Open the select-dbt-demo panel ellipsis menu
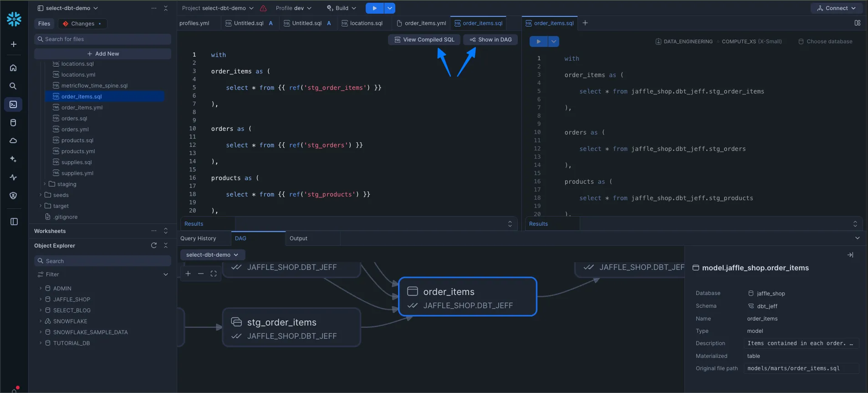Image resolution: width=868 pixels, height=393 pixels. (x=154, y=8)
